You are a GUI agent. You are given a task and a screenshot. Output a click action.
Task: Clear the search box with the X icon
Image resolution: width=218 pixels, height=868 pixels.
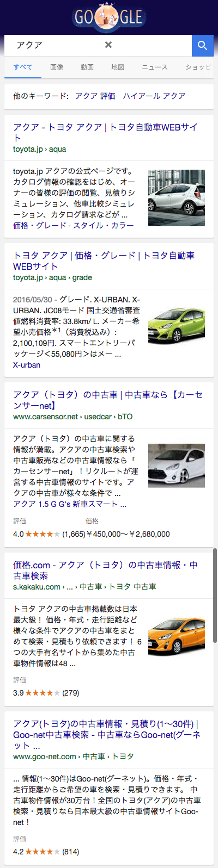108,45
